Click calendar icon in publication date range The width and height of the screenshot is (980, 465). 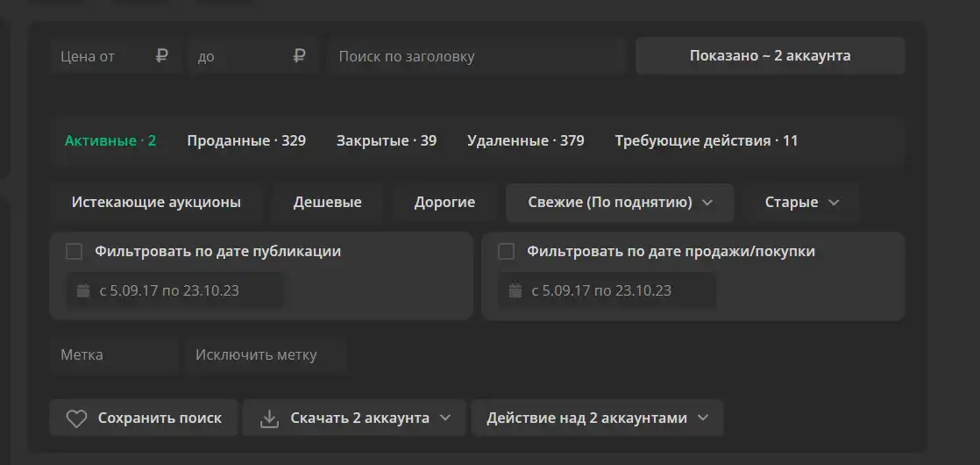coord(83,290)
